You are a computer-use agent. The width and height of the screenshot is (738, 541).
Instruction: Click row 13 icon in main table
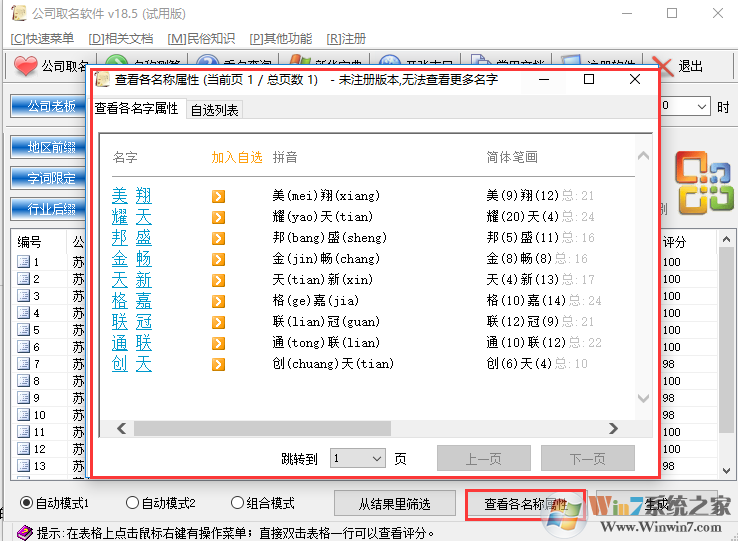(24, 466)
